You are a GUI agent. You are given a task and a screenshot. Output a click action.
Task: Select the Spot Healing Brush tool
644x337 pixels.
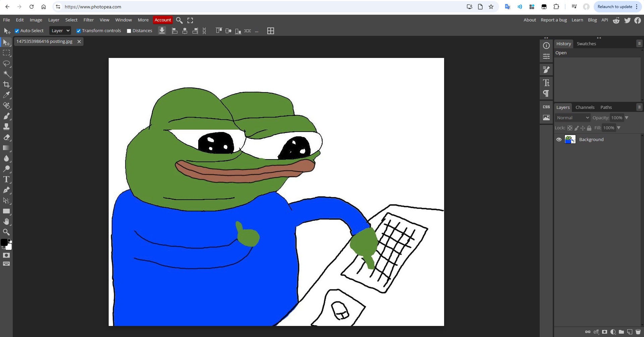[6, 106]
